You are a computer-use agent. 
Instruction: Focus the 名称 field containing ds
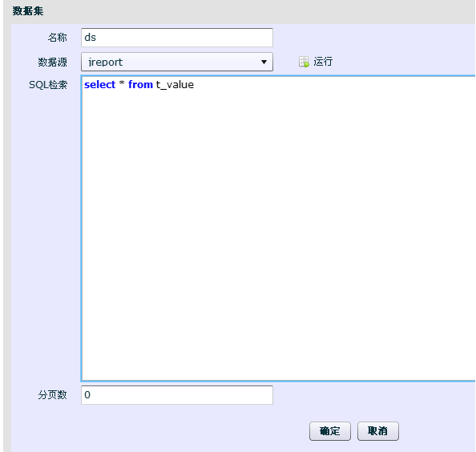click(177, 38)
